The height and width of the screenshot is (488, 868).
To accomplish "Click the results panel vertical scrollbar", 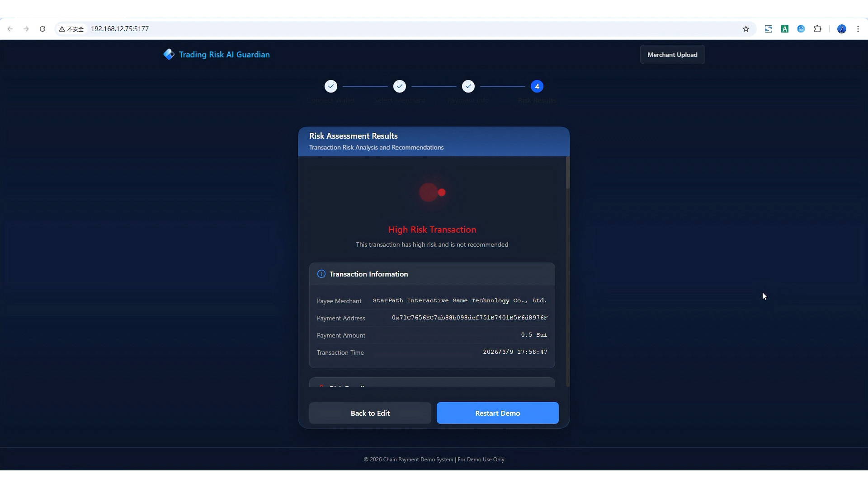I will coord(568,174).
